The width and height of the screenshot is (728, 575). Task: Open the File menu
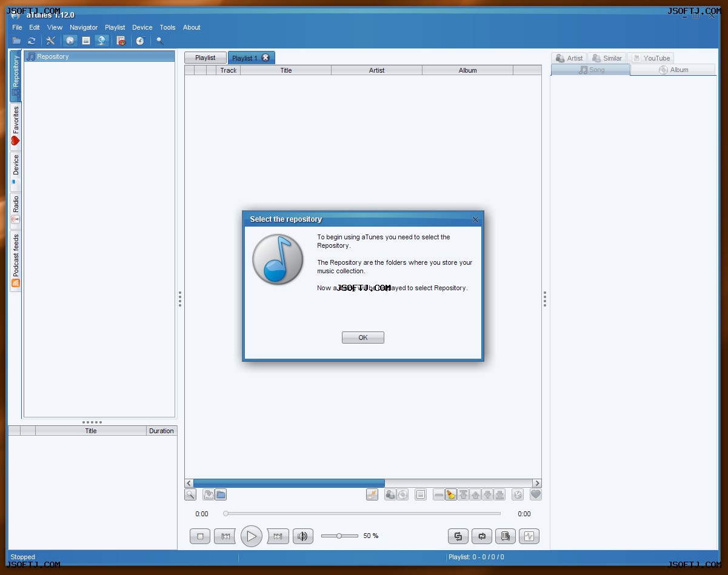(x=17, y=27)
